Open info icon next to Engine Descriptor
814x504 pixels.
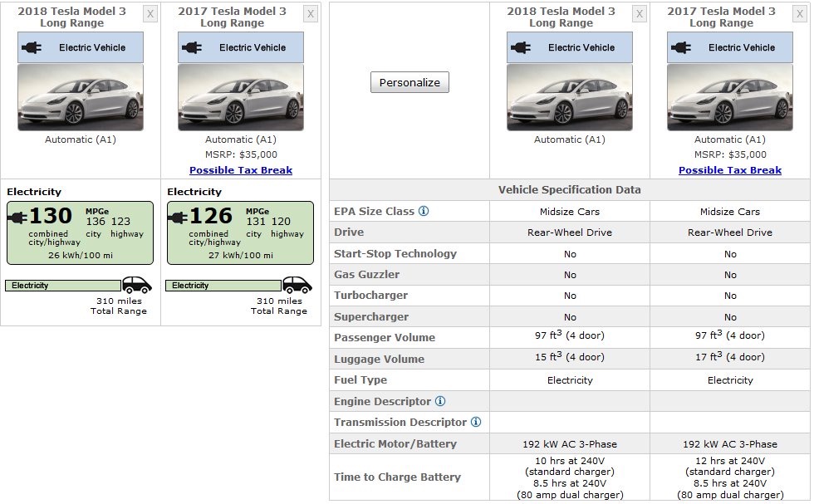tap(440, 401)
